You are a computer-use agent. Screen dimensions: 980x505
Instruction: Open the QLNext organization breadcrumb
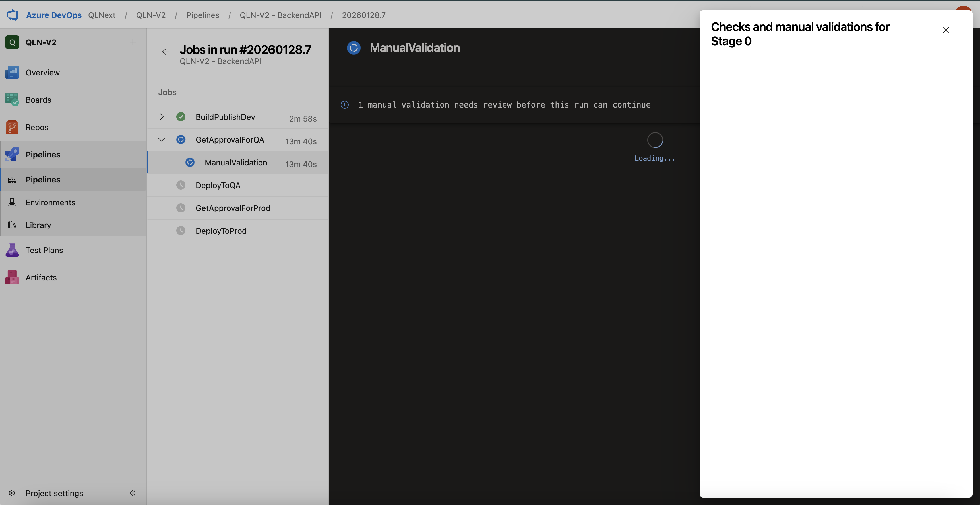pyautogui.click(x=102, y=15)
